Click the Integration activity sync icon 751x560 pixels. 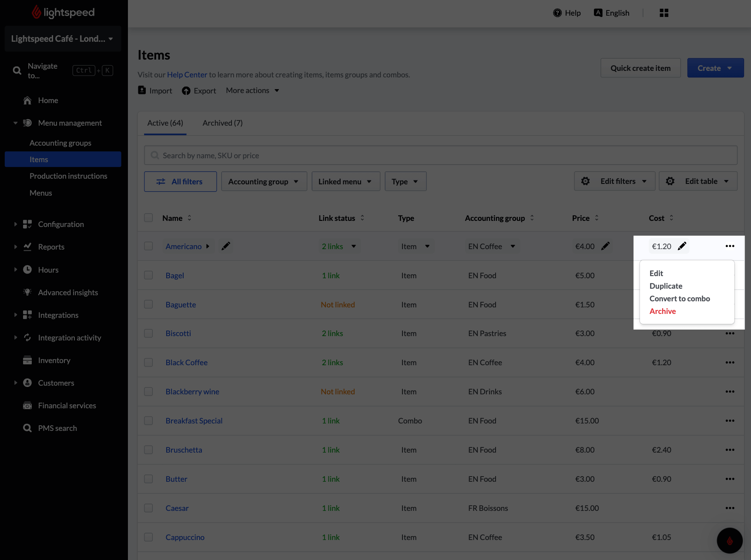(27, 337)
